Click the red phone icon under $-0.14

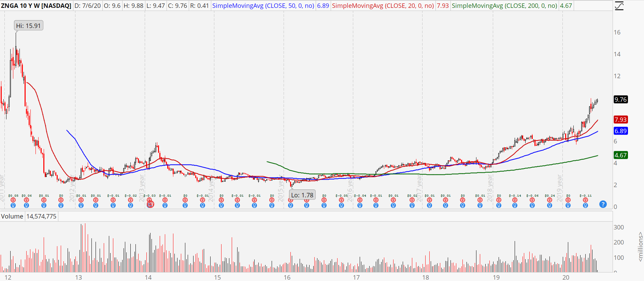click(515, 200)
